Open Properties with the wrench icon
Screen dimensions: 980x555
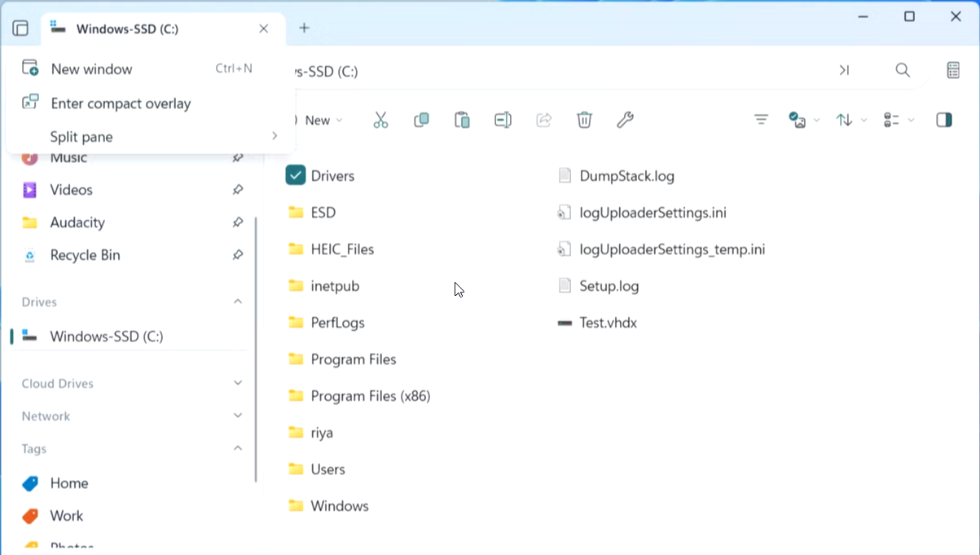click(x=625, y=121)
